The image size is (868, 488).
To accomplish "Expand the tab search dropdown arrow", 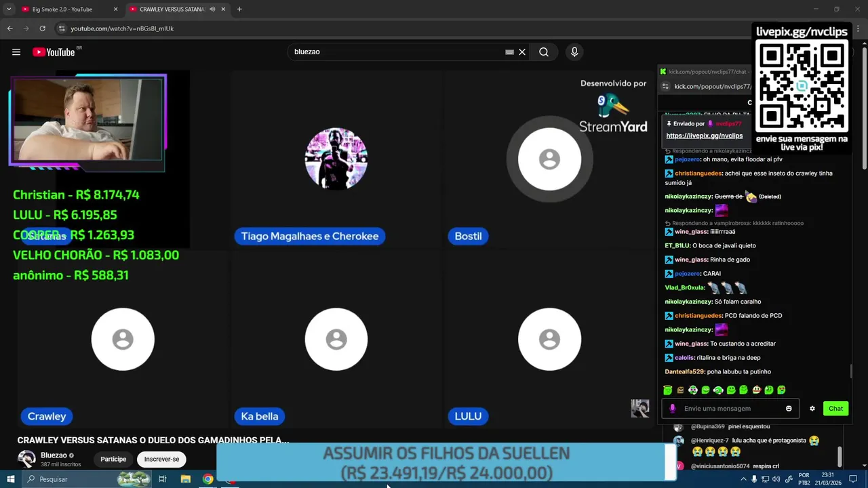I will click(x=9, y=9).
